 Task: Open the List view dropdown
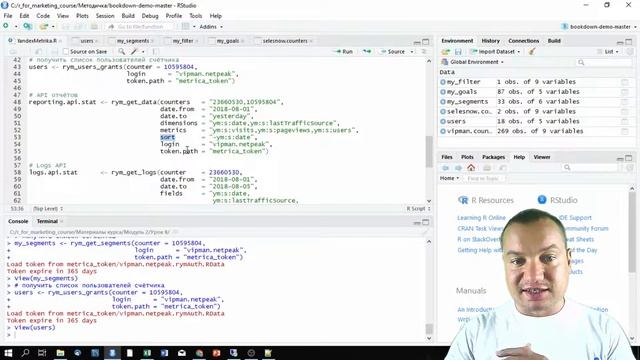[x=608, y=52]
